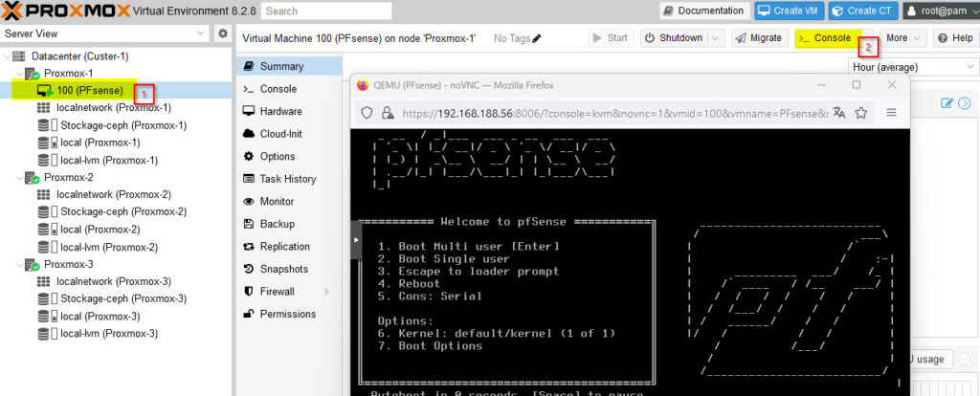The height and width of the screenshot is (396, 980).
Task: Open the Server View dropdown
Action: click(201, 33)
